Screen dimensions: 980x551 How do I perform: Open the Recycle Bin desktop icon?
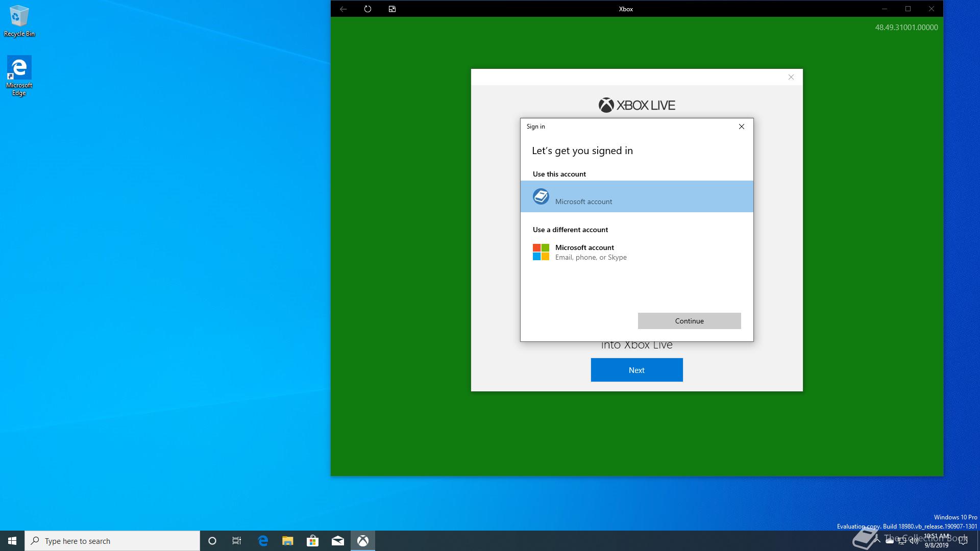coord(19,21)
